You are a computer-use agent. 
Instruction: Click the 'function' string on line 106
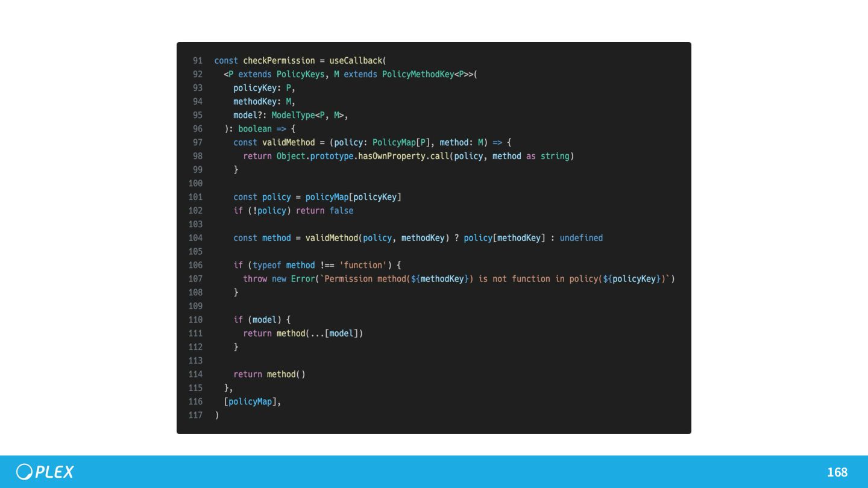point(363,265)
